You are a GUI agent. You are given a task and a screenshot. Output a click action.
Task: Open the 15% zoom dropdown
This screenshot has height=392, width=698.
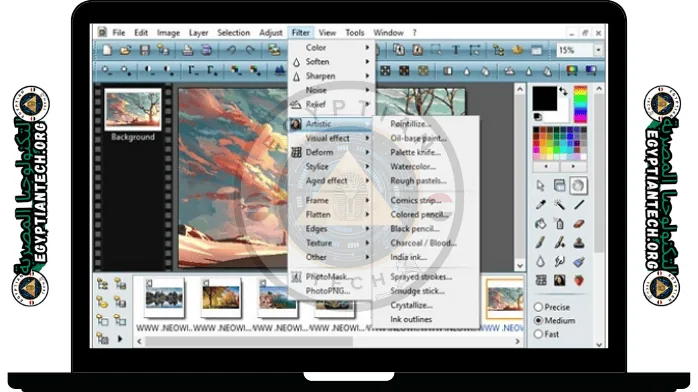click(598, 50)
